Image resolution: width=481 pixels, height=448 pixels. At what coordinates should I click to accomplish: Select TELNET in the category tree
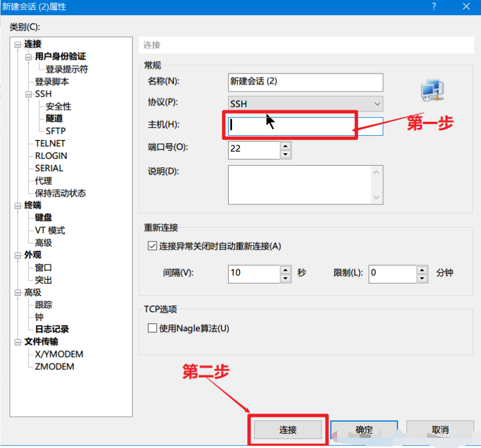pyautogui.click(x=50, y=143)
